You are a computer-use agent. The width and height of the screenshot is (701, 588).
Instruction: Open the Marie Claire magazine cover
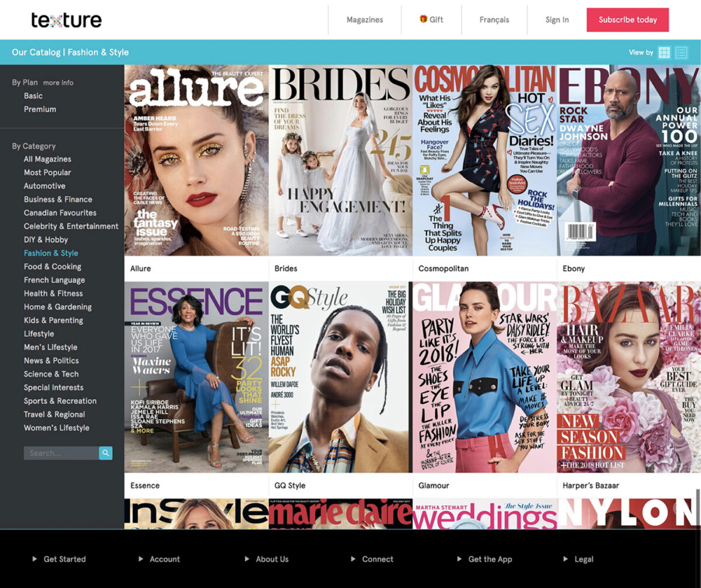tap(341, 514)
